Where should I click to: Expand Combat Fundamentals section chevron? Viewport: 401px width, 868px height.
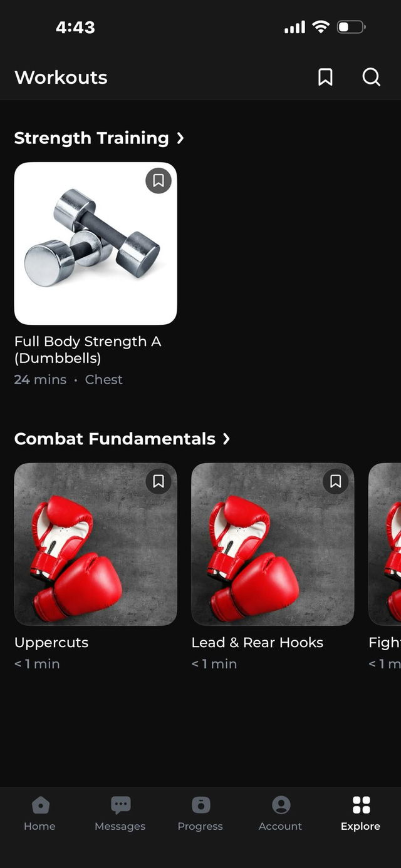(227, 439)
